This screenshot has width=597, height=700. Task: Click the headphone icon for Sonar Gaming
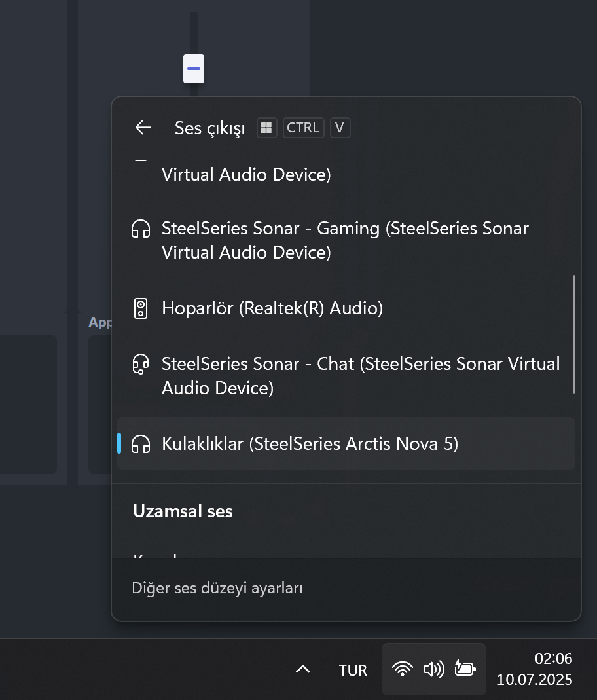141,229
